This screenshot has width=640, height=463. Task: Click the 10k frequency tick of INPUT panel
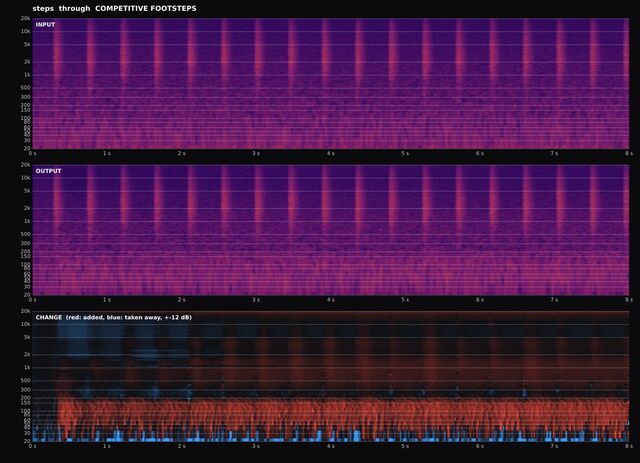[x=26, y=31]
